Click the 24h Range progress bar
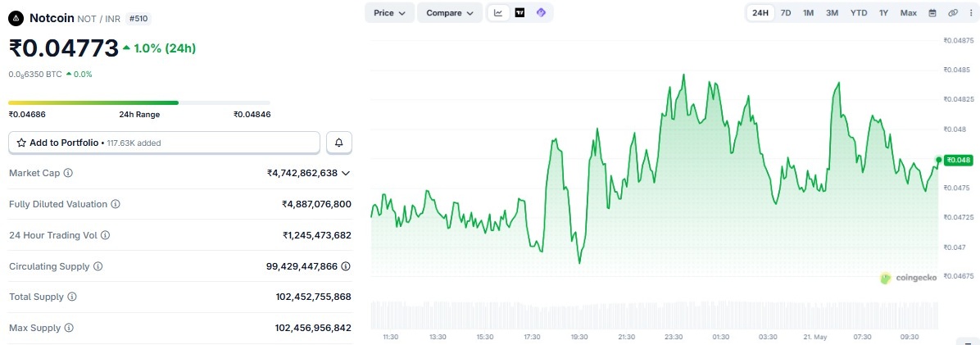The height and width of the screenshot is (345, 980). (x=139, y=102)
